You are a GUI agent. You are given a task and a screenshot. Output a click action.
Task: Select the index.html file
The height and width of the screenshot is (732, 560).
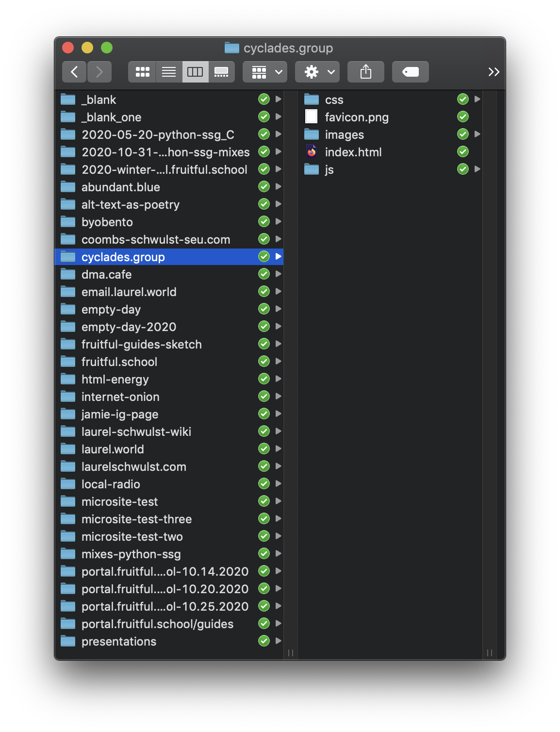[x=353, y=152]
